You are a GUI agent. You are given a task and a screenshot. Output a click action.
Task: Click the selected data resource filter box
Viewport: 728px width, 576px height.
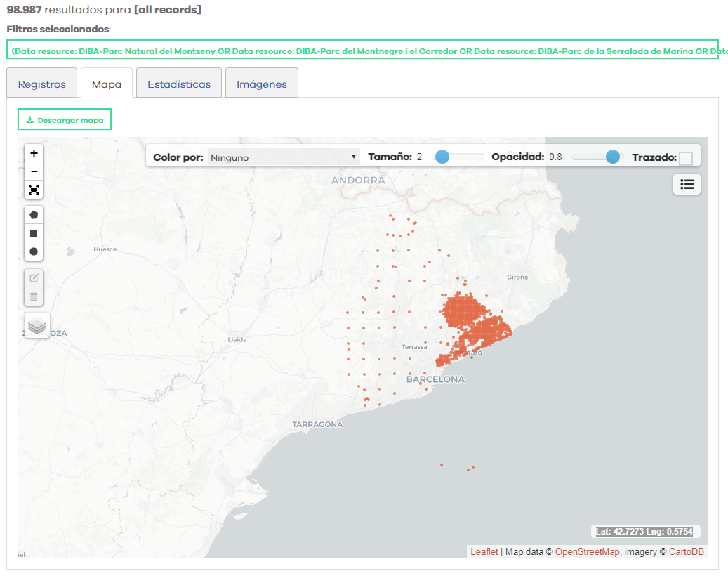(x=362, y=51)
